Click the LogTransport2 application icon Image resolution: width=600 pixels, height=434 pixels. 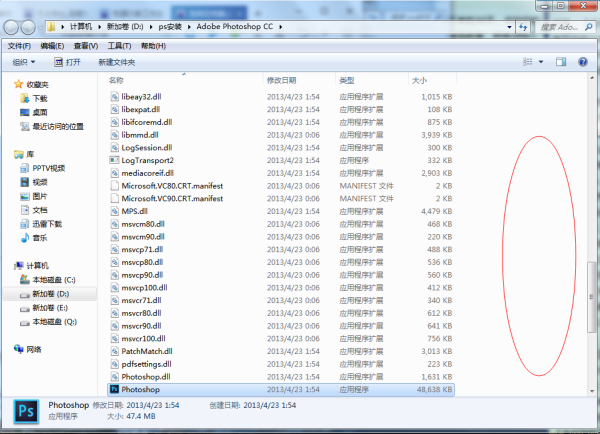tap(114, 160)
